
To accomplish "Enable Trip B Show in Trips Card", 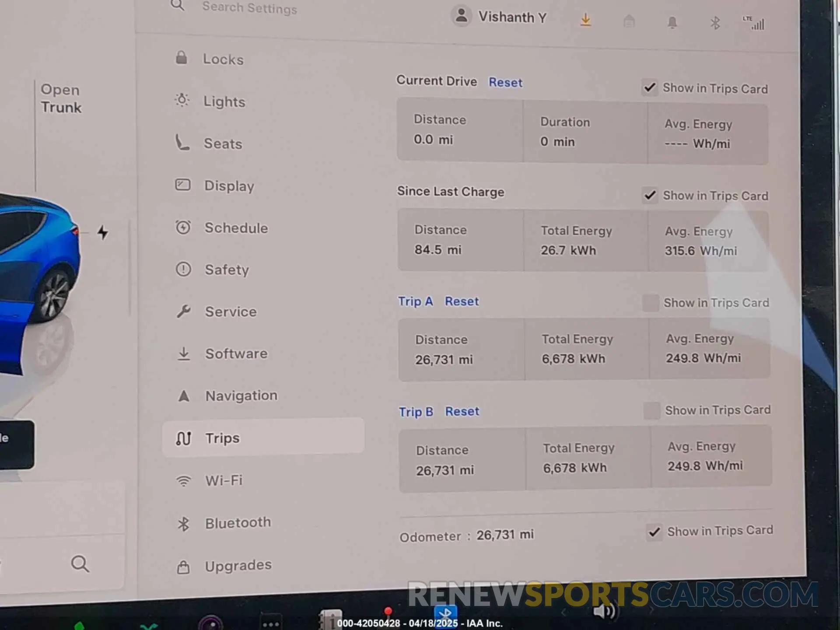I will [652, 410].
